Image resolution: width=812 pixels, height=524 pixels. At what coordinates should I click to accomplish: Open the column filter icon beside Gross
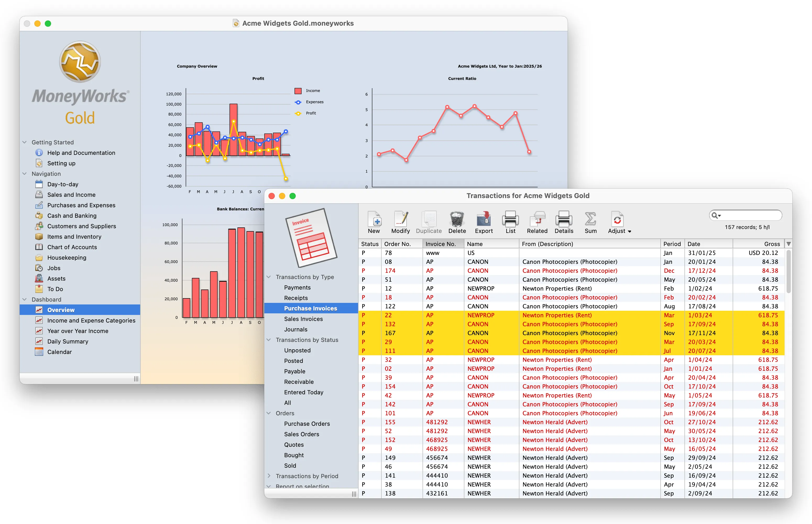coord(788,244)
